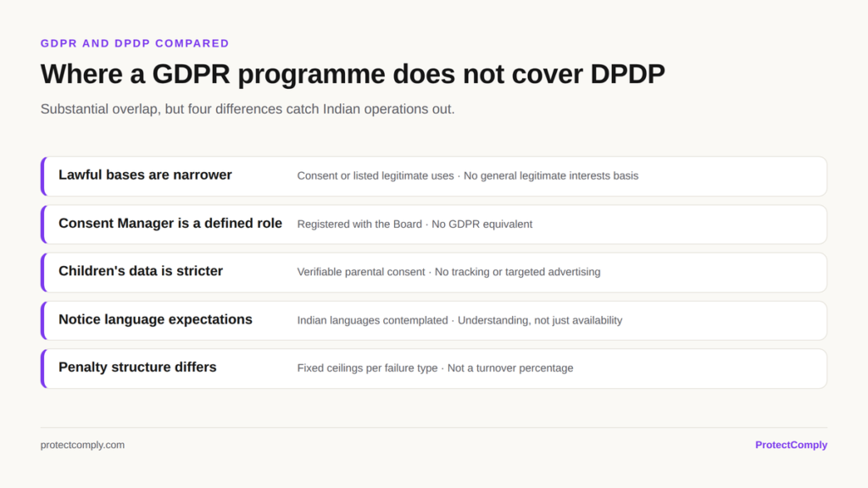Click the subtitle beginning 'Substantial overlap'

coord(248,109)
